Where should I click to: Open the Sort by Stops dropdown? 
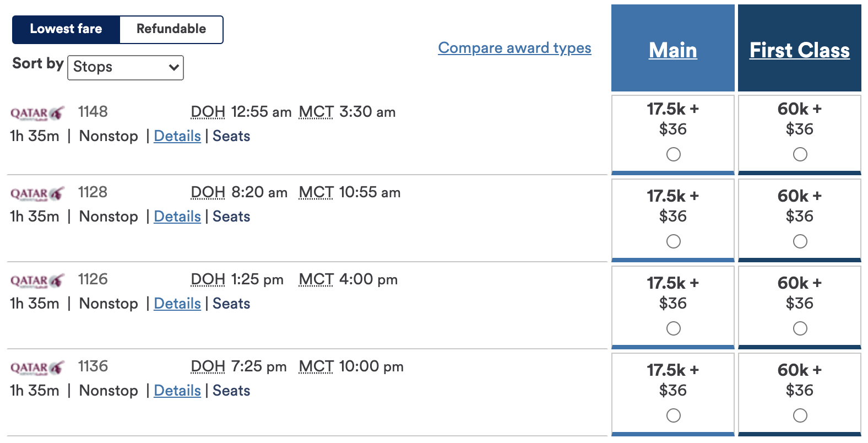point(126,67)
